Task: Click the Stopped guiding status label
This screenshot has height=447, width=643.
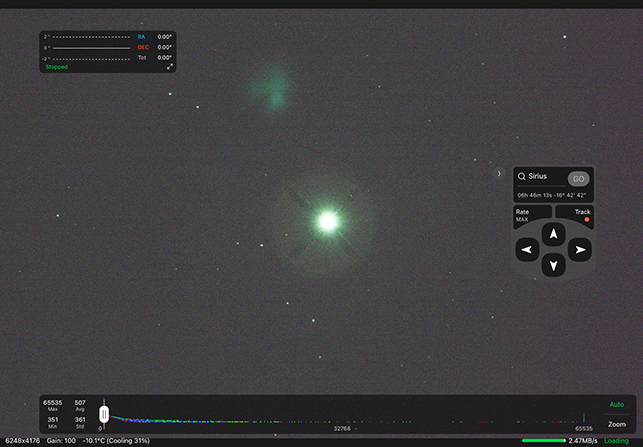Action: [x=57, y=67]
